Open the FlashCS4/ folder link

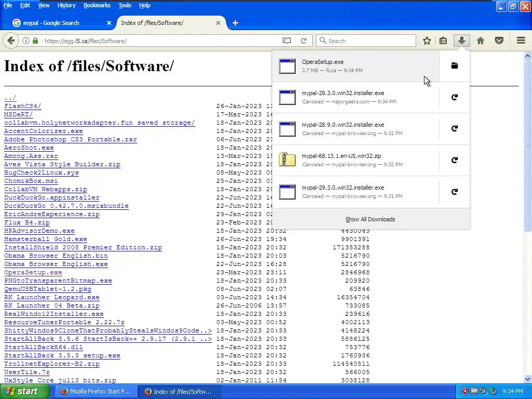pyautogui.click(x=22, y=106)
